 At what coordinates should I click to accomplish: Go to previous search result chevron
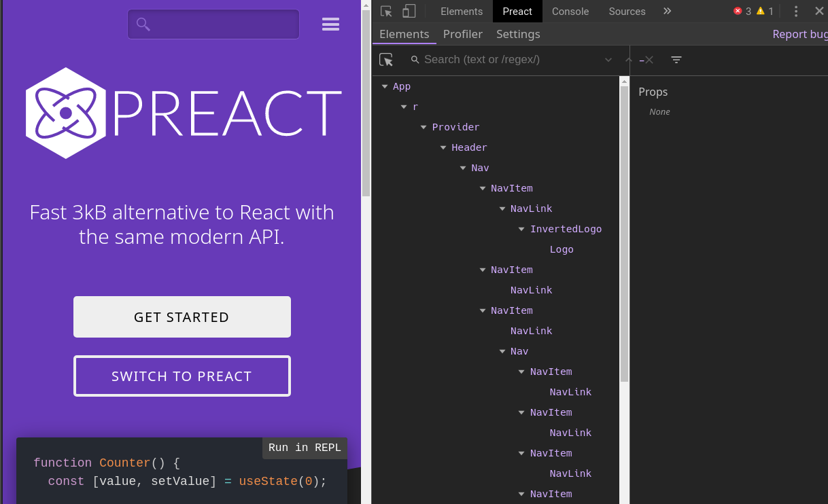pyautogui.click(x=628, y=60)
